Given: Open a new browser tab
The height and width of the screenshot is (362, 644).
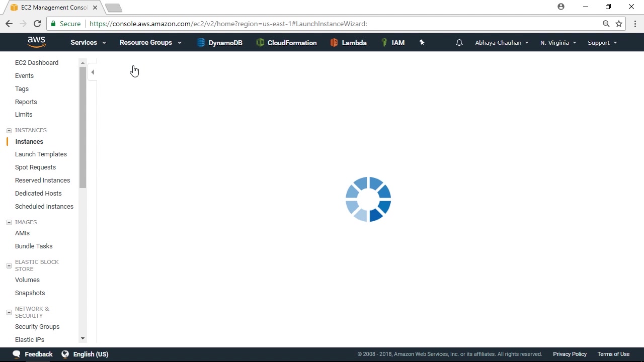Looking at the screenshot, I should tap(114, 8).
